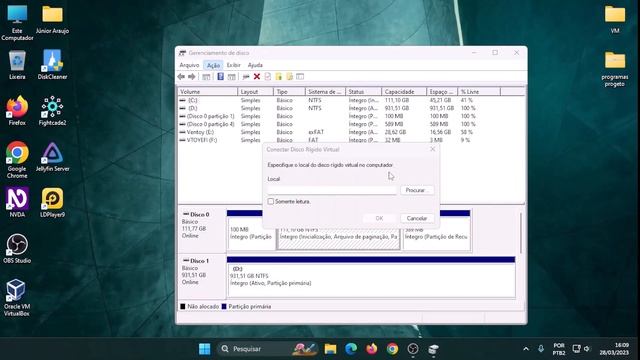
Task: Open the POR PTB2 language indicator
Action: 559,349
